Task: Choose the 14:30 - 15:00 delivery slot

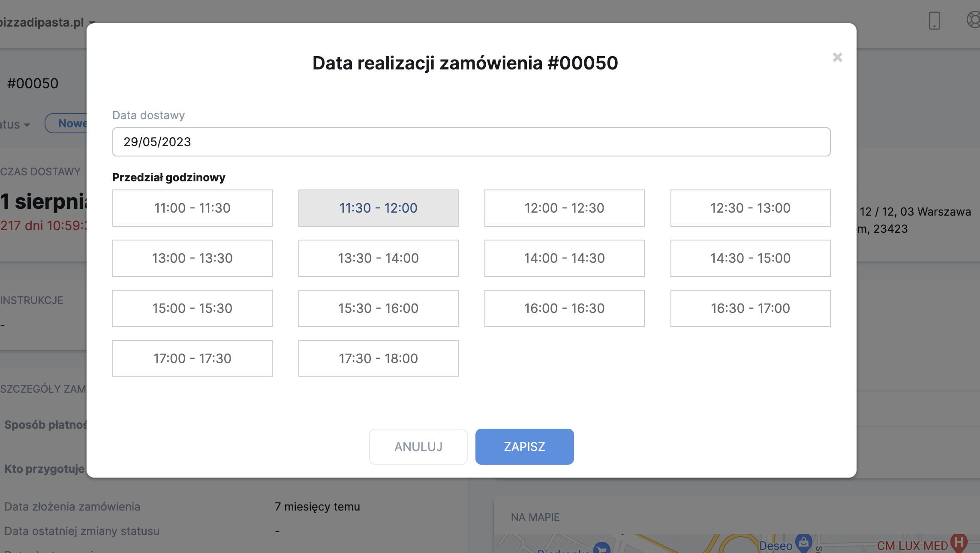Action: click(x=750, y=258)
